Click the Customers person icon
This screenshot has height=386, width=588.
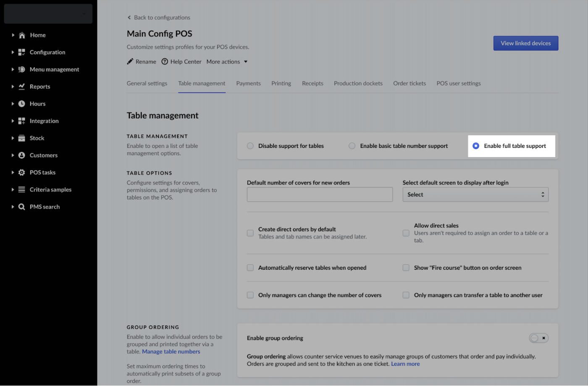[x=22, y=155]
